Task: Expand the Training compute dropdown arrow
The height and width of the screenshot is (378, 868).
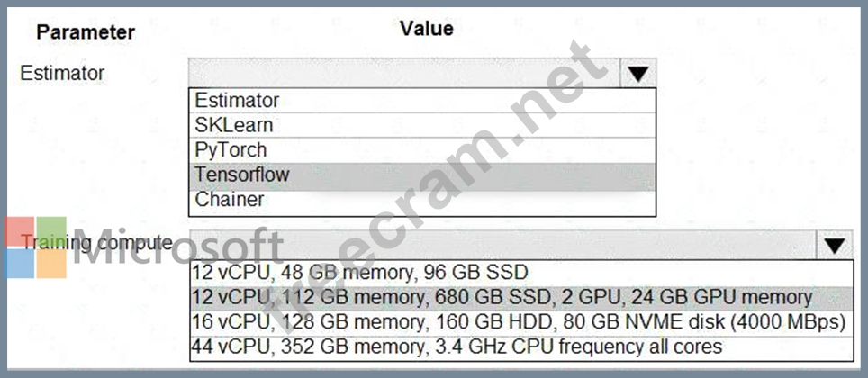Action: pos(834,245)
